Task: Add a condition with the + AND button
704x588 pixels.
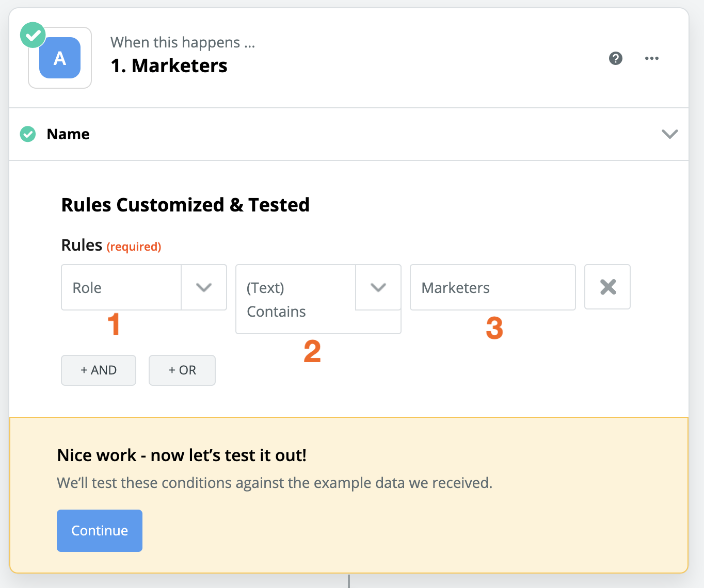Action: tap(99, 370)
